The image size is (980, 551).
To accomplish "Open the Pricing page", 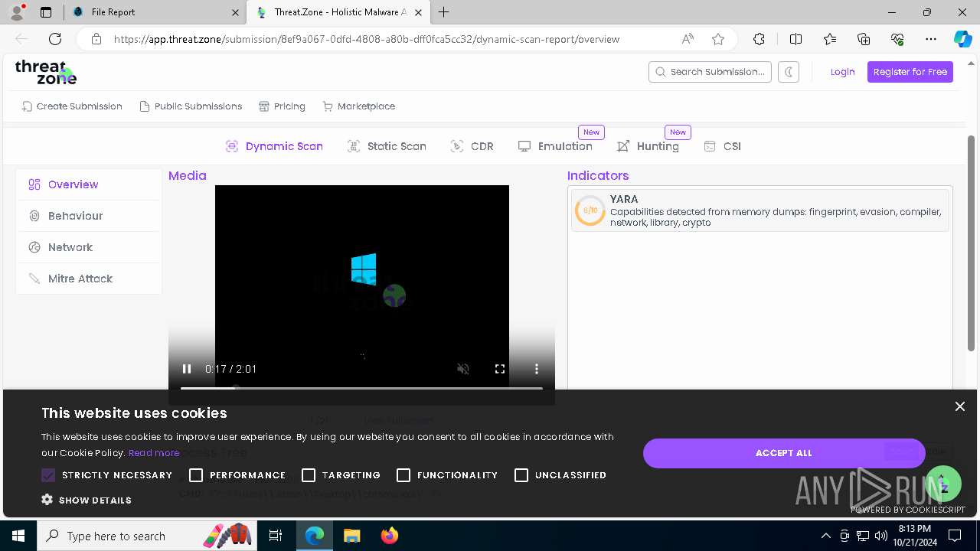I will (x=282, y=106).
